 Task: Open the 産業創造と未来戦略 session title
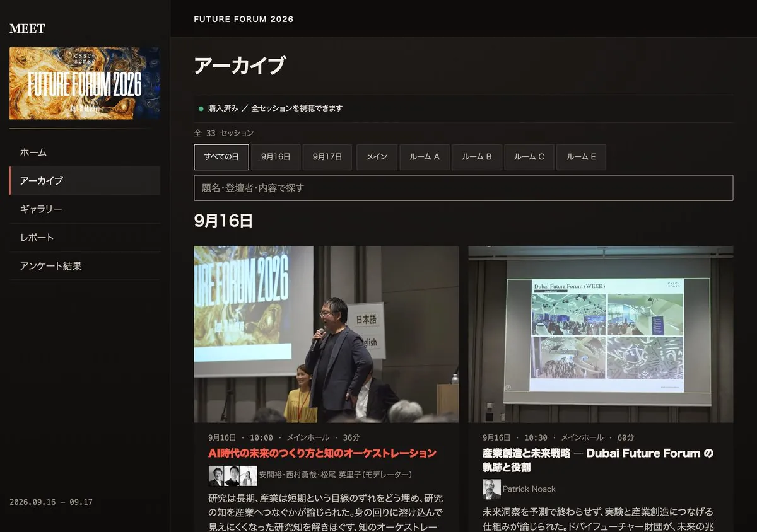coord(598,460)
